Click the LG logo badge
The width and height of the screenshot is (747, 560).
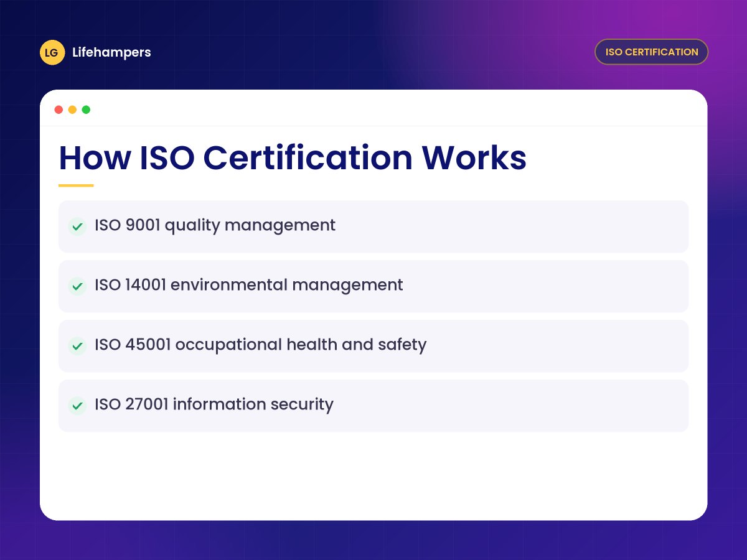click(52, 52)
